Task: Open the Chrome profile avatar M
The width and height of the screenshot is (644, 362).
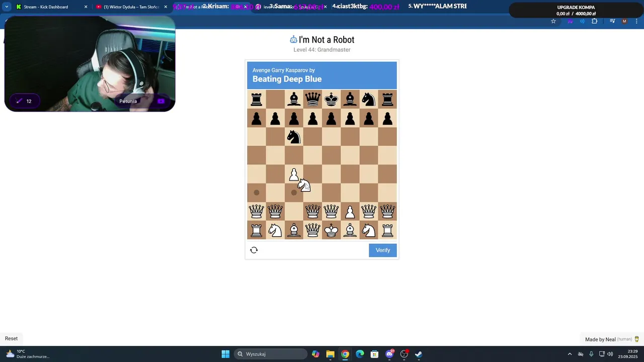Action: (624, 21)
